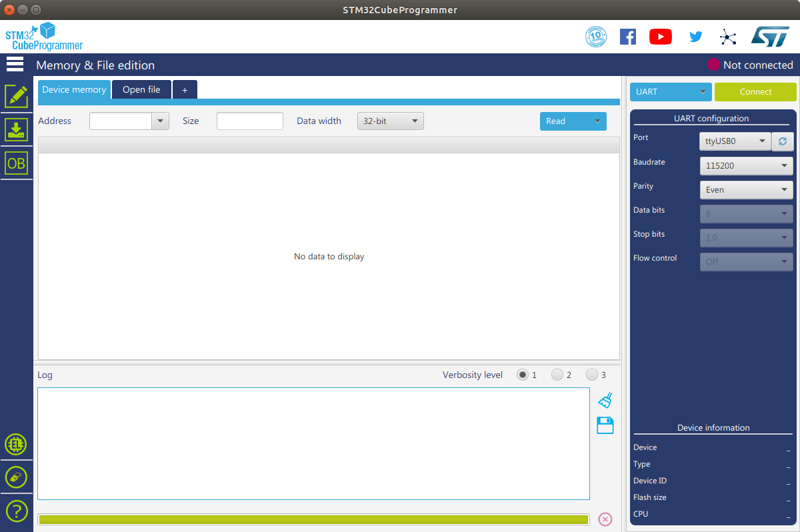
Task: Click the green Connect button
Action: click(755, 92)
